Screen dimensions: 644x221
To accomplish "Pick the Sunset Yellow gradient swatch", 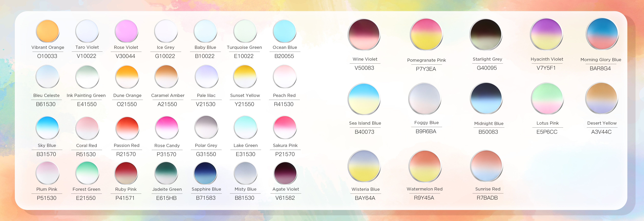I will click(x=245, y=77).
